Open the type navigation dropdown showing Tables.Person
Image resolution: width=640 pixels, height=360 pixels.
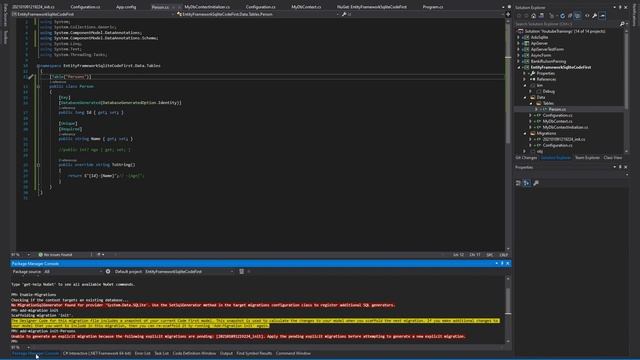click(x=258, y=14)
